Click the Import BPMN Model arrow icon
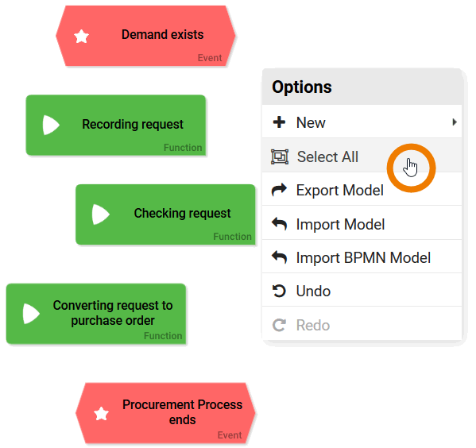The image size is (476, 448). [279, 257]
